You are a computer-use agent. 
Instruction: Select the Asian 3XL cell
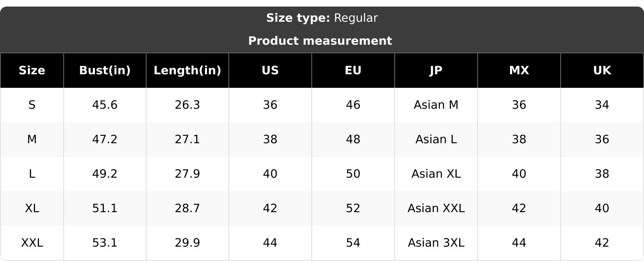436,243
